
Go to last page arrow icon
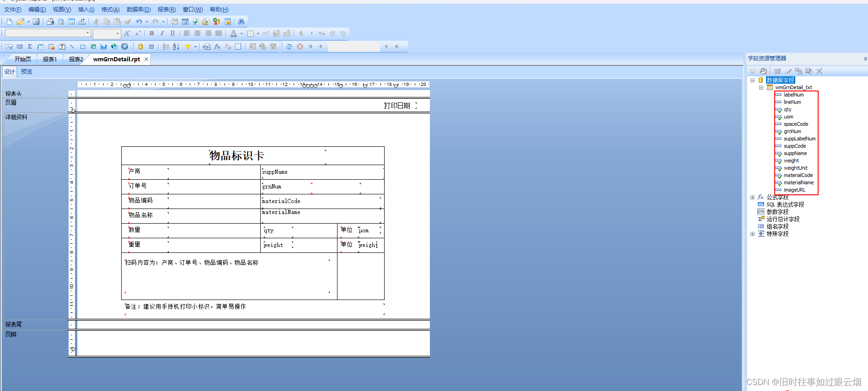(397, 47)
